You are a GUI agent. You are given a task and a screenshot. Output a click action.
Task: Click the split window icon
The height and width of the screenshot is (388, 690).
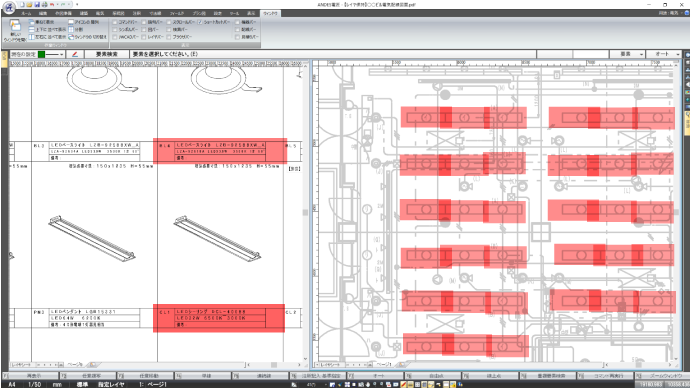[71, 29]
